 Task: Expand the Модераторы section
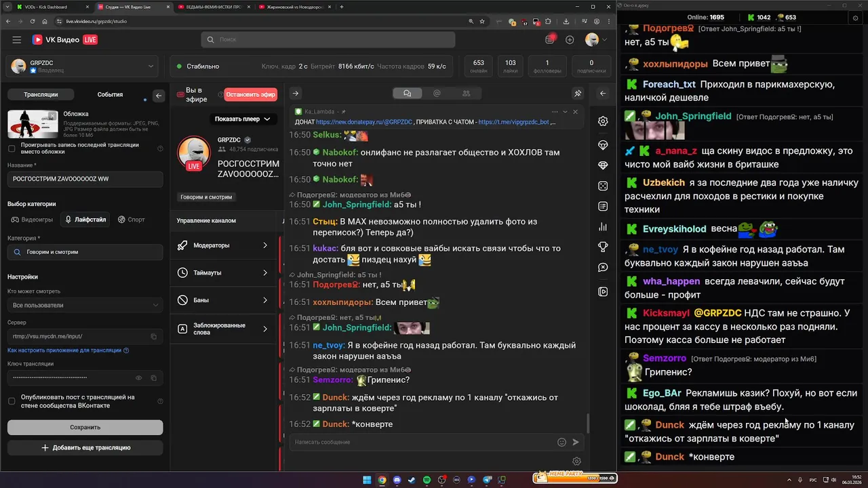224,245
